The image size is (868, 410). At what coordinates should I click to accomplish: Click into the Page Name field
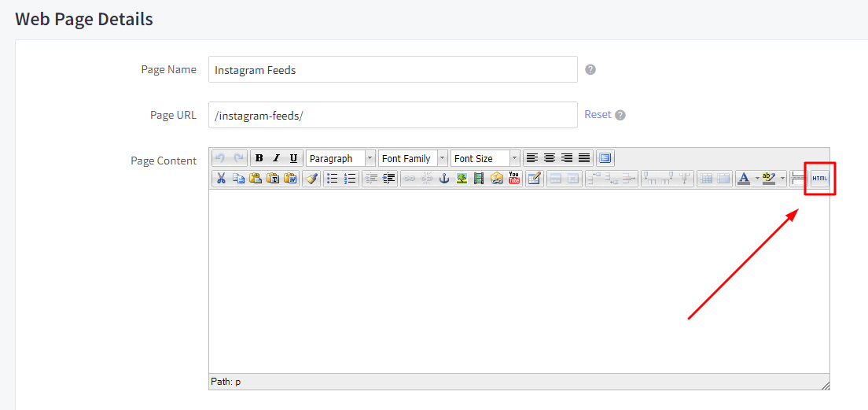tap(392, 69)
